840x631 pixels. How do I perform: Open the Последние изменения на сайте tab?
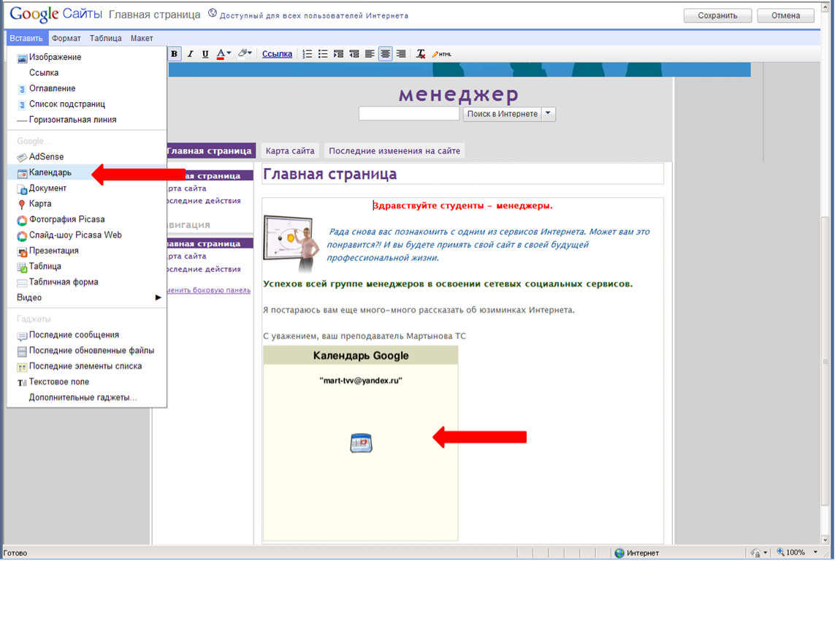point(394,151)
